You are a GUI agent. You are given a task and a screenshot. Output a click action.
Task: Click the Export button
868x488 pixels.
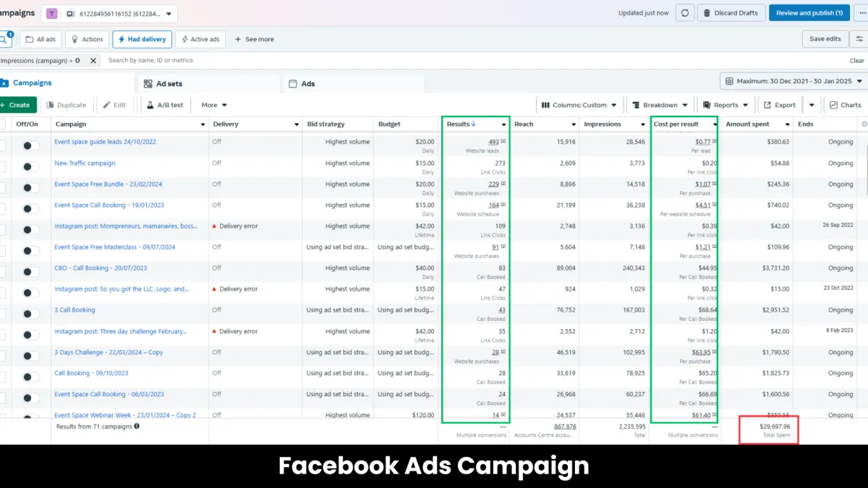tap(780, 105)
